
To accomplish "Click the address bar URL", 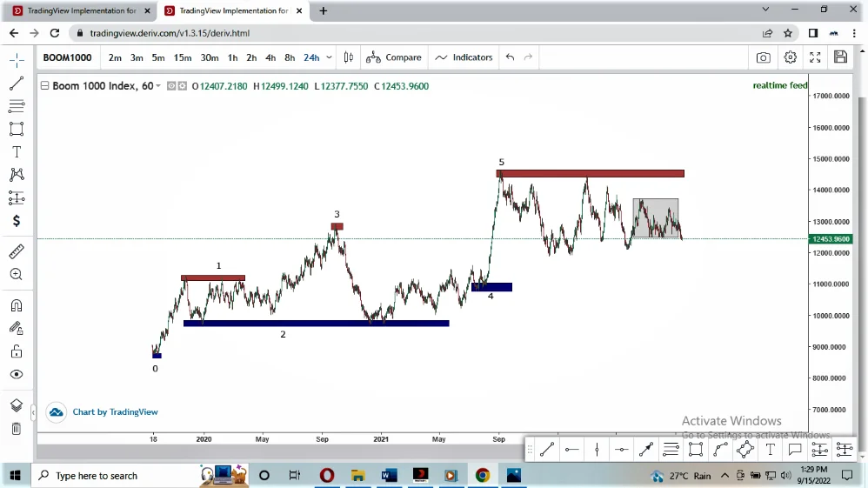I will click(170, 33).
